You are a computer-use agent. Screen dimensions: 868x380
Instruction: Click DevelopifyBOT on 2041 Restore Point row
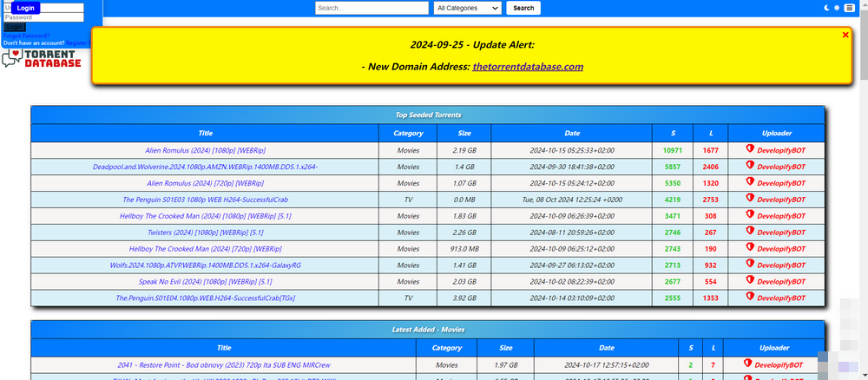[x=779, y=365]
